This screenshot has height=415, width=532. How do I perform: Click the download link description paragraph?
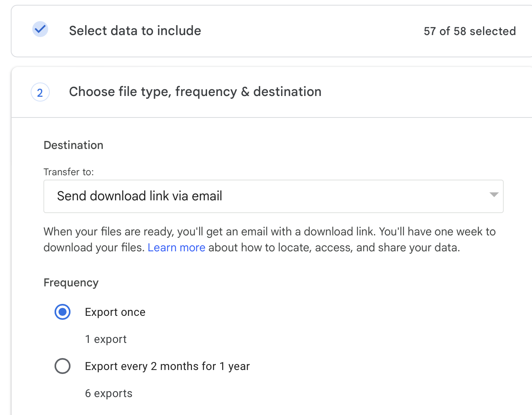[269, 232]
